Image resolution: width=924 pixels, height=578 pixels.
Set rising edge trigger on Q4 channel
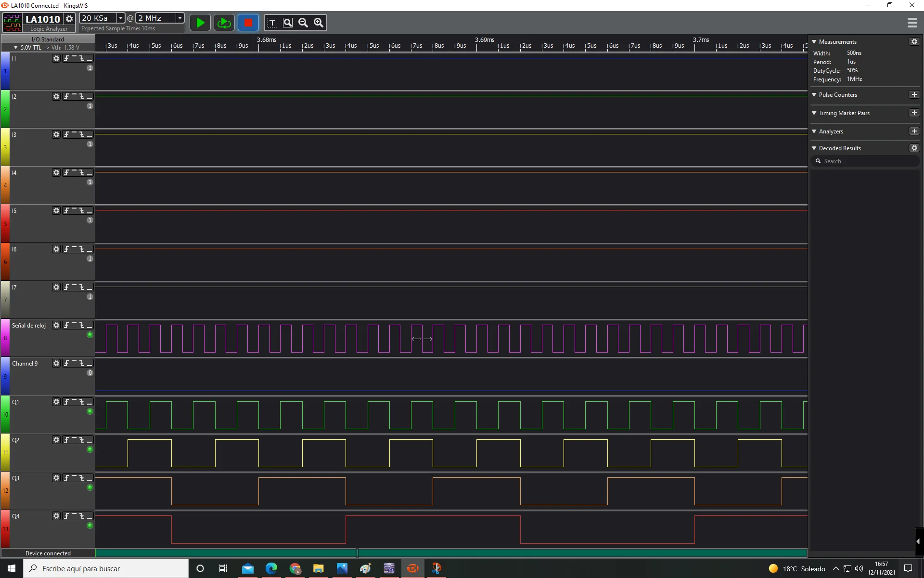(x=66, y=516)
